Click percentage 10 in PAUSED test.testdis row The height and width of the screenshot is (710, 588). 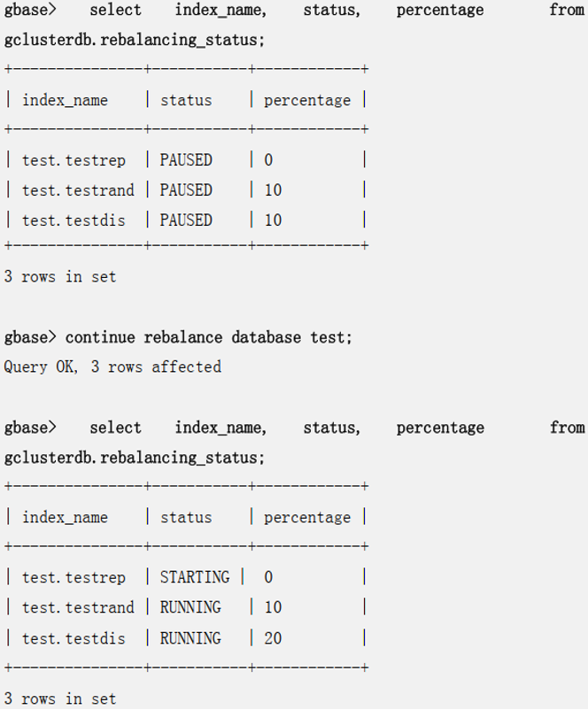(x=273, y=220)
